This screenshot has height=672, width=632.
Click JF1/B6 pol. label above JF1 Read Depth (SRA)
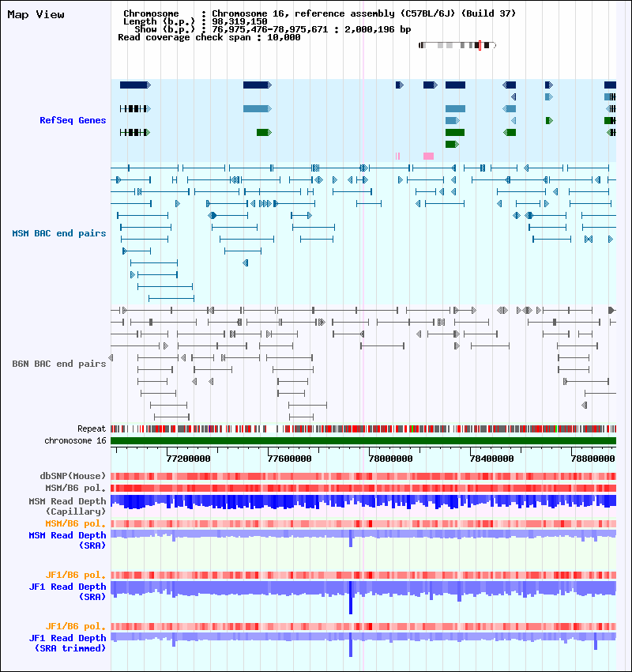pos(76,575)
